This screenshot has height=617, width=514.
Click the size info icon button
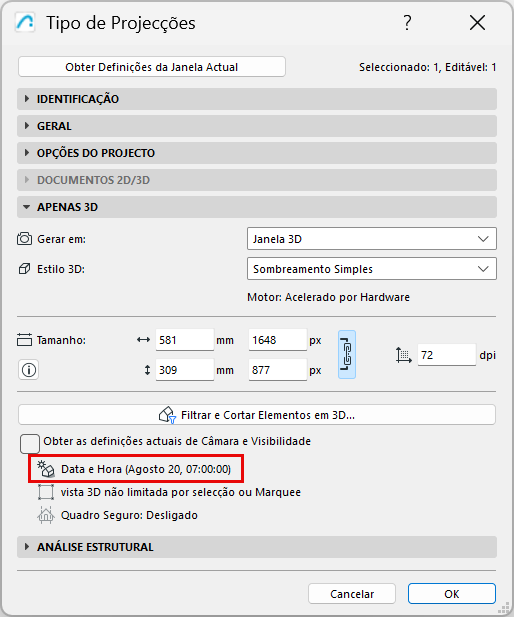tap(28, 370)
